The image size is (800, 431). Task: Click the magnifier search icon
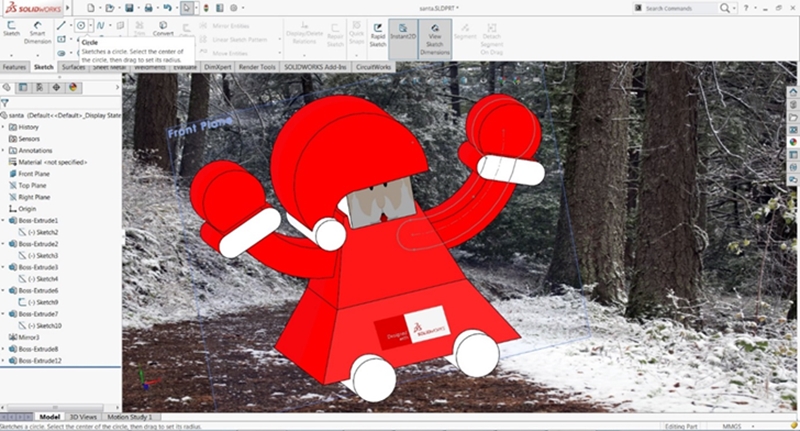coord(724,8)
